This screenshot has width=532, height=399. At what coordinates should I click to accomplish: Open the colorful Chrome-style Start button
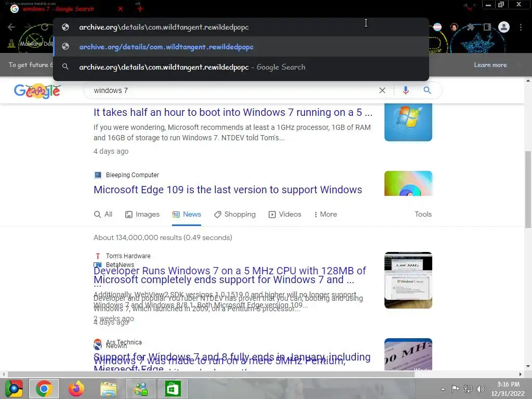point(14,389)
